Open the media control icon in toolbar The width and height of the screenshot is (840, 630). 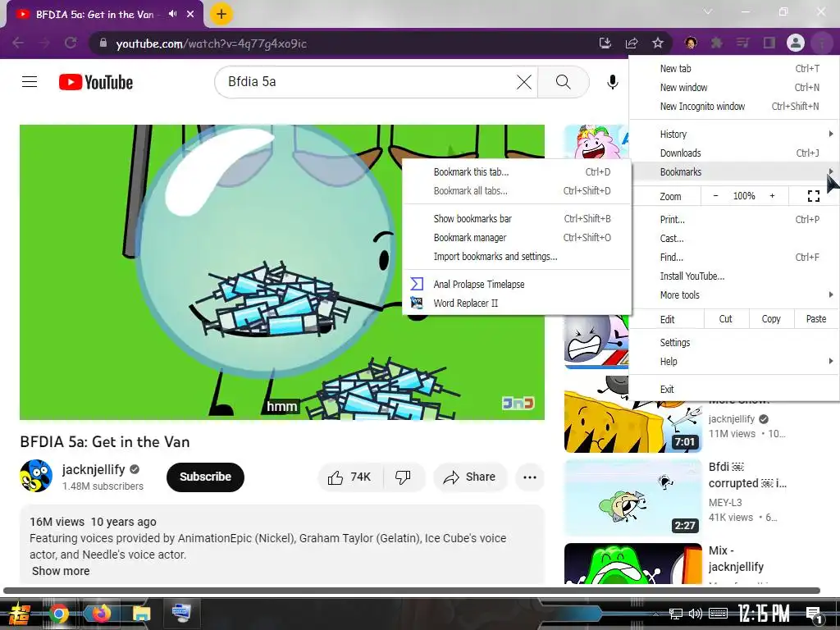[742, 43]
